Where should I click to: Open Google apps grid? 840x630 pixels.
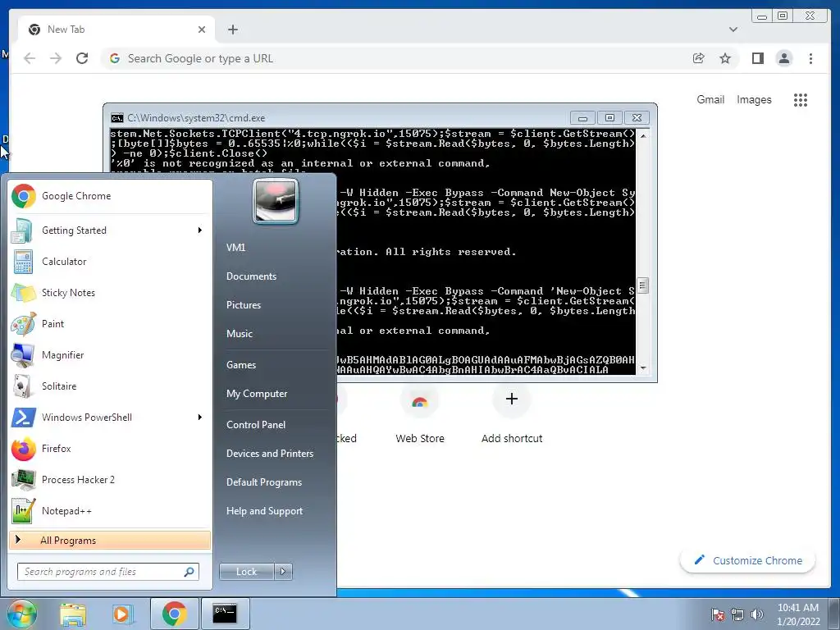(801, 99)
